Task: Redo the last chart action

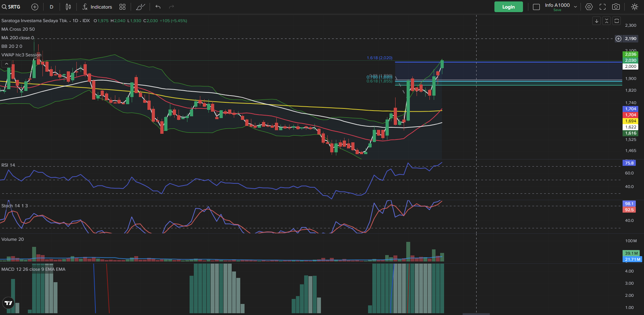Action: click(x=171, y=7)
